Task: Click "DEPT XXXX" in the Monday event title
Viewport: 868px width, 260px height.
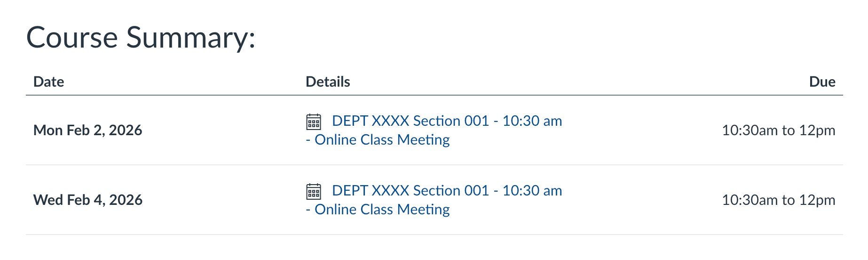Action: (371, 121)
